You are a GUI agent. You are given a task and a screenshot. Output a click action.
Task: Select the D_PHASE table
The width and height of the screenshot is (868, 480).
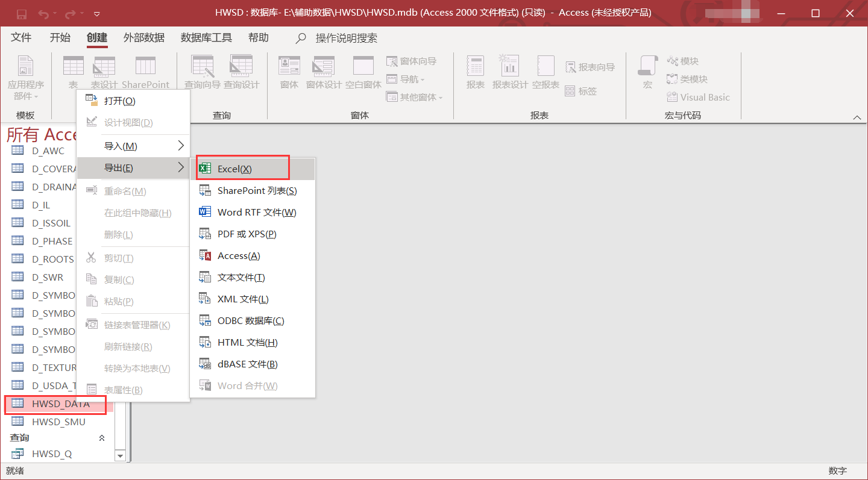pyautogui.click(x=52, y=241)
